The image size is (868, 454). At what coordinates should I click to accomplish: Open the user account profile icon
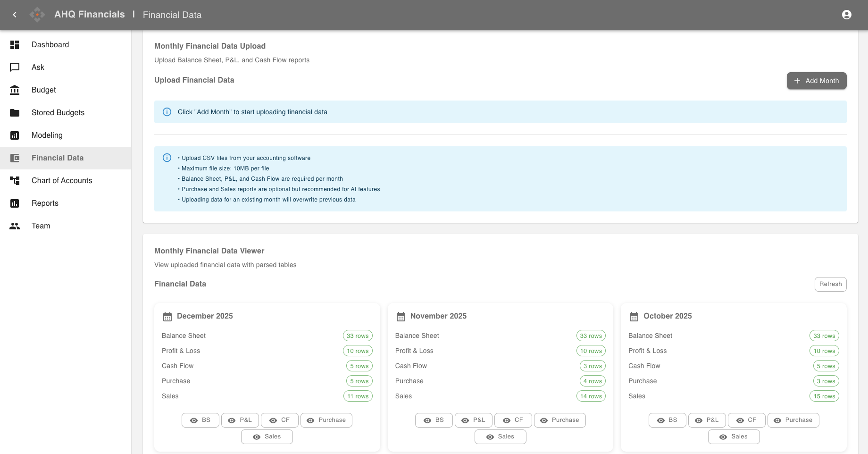point(846,15)
